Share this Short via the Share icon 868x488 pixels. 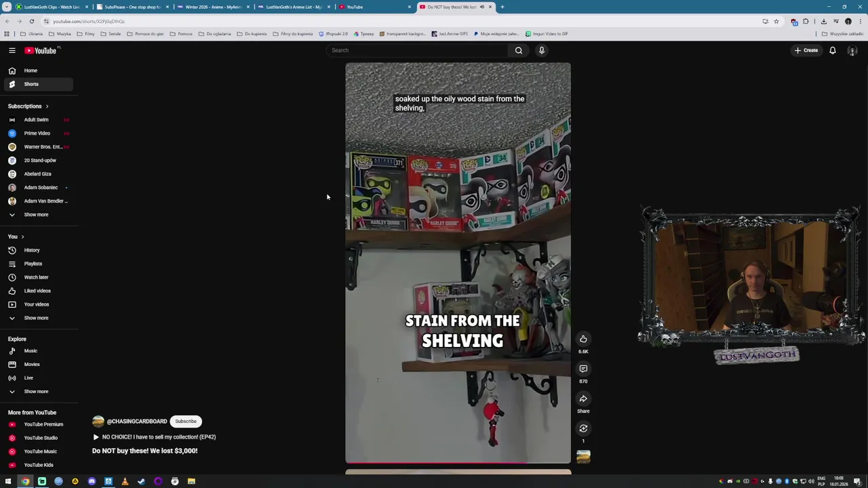coord(583,399)
